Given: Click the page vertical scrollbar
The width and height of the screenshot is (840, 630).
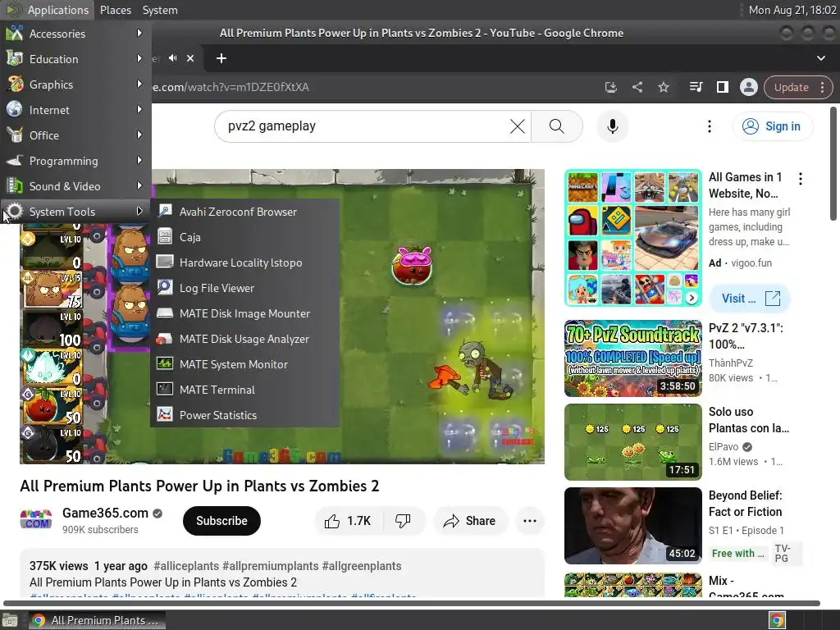Looking at the screenshot, I should tap(833, 164).
